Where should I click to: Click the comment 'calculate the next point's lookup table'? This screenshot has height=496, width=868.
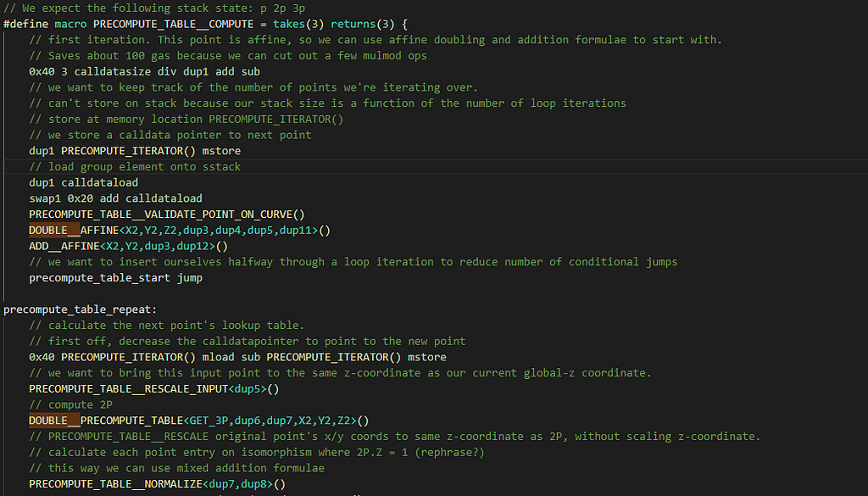point(167,326)
